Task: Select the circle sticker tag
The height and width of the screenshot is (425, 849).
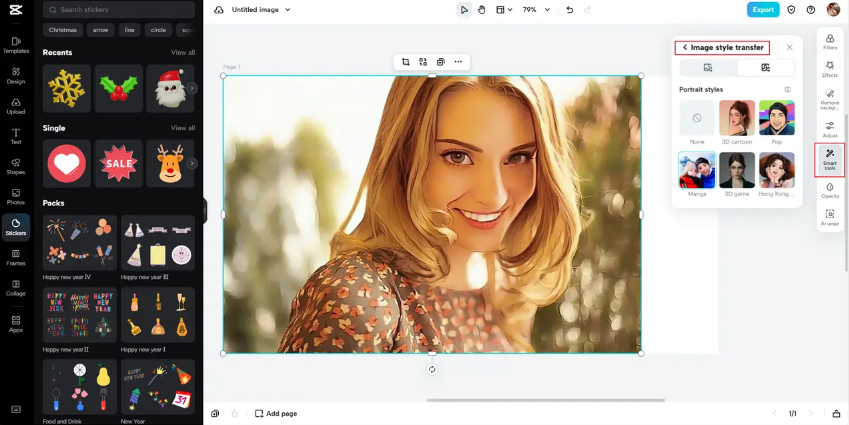Action: pos(159,30)
